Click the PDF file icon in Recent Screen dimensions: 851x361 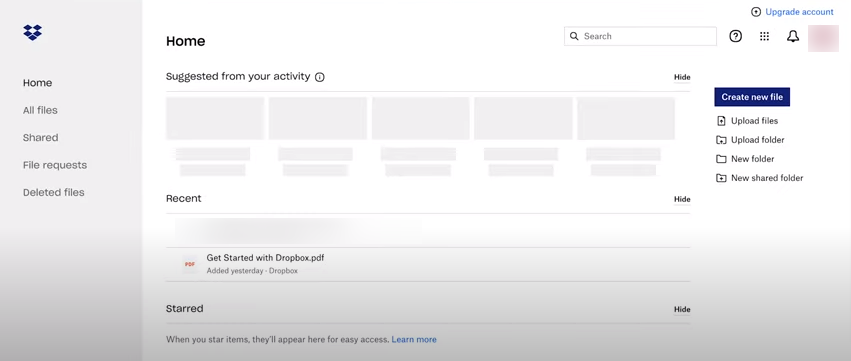coord(190,264)
